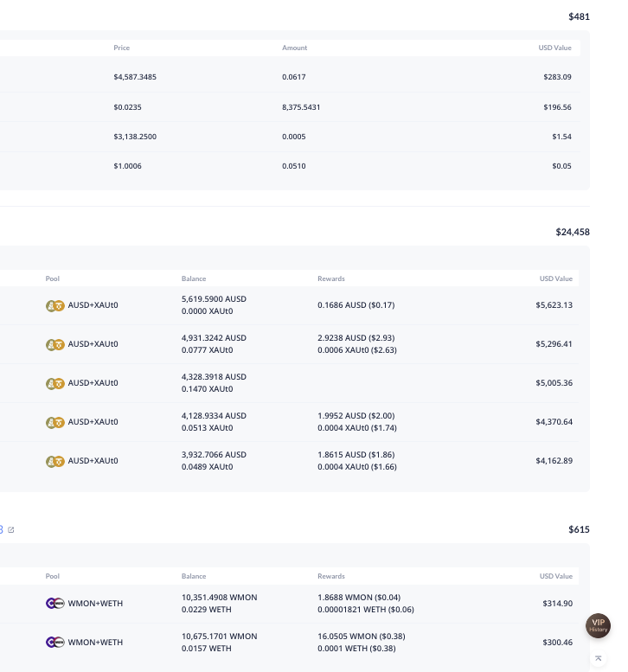Click the 10,351.4908 WMON balance
Image resolution: width=628 pixels, height=672 pixels.
tap(220, 598)
